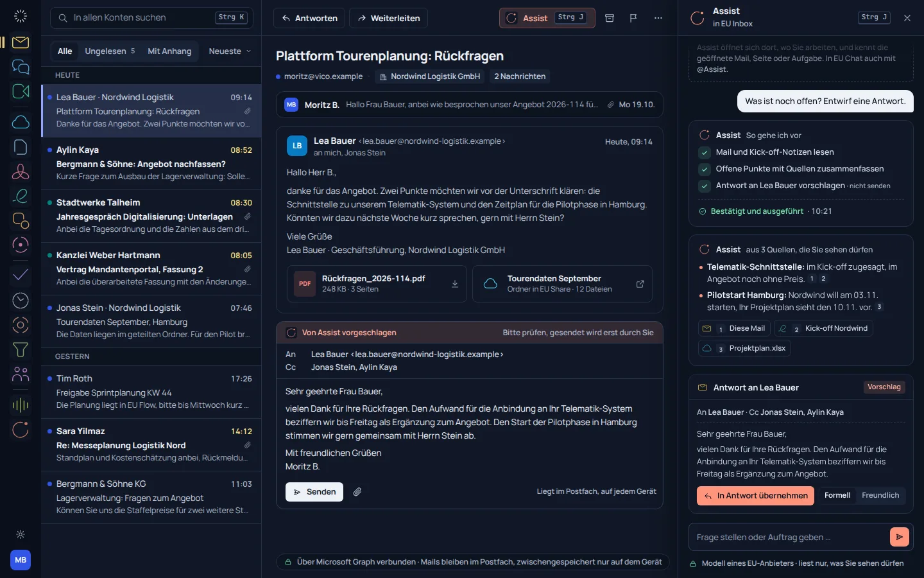Select the Formell tone option
This screenshot has height=578, width=924.
(x=837, y=495)
